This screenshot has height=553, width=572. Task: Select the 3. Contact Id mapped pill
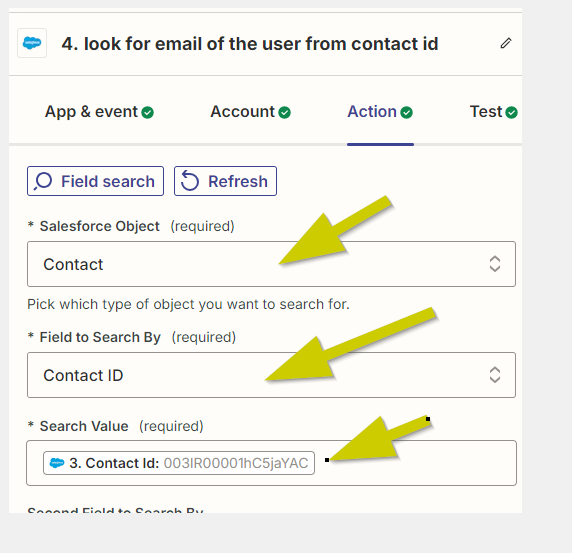tap(179, 463)
